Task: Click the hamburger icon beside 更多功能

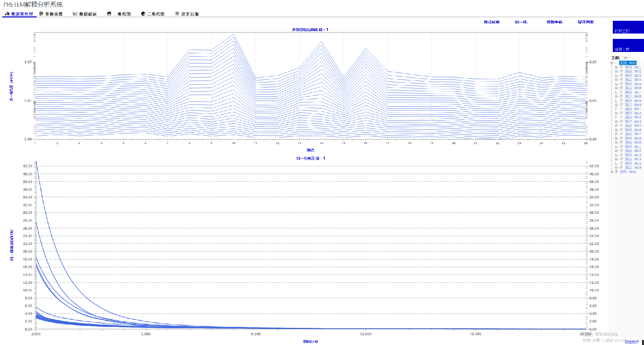Action: [177, 14]
